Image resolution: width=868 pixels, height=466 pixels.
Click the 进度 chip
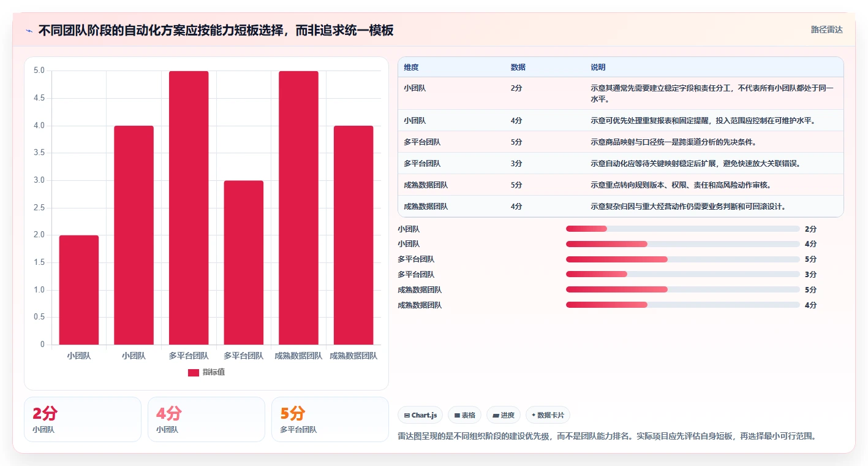(x=504, y=415)
